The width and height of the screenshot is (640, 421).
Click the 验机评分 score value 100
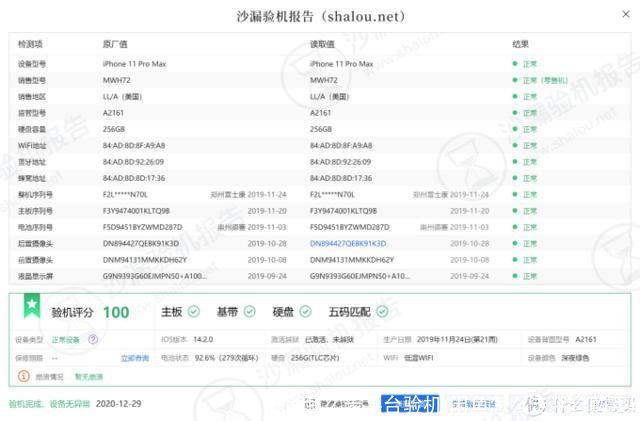click(116, 312)
